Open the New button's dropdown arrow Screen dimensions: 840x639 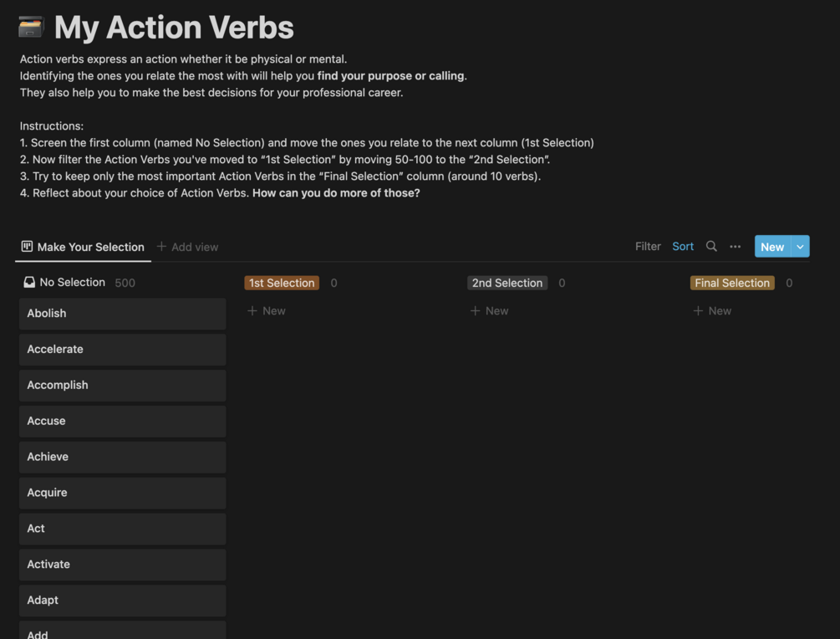(x=799, y=246)
